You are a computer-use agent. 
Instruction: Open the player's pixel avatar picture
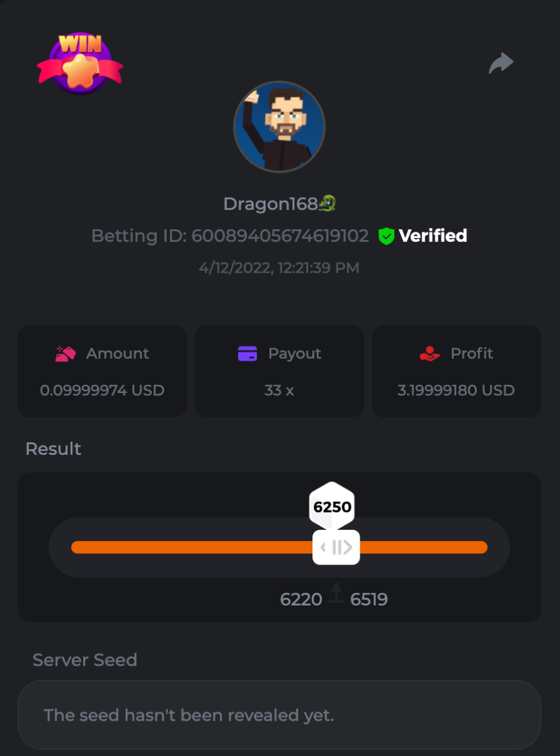(x=279, y=126)
